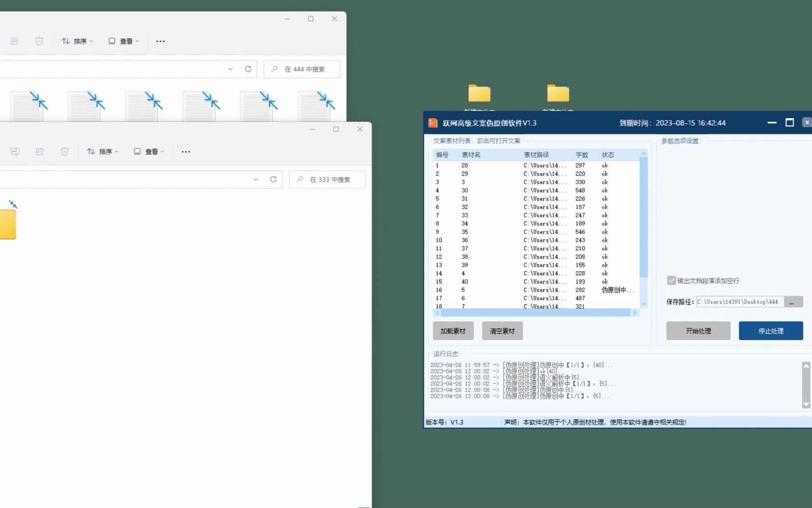
Task: Click the 编号 column header
Action: click(x=445, y=155)
